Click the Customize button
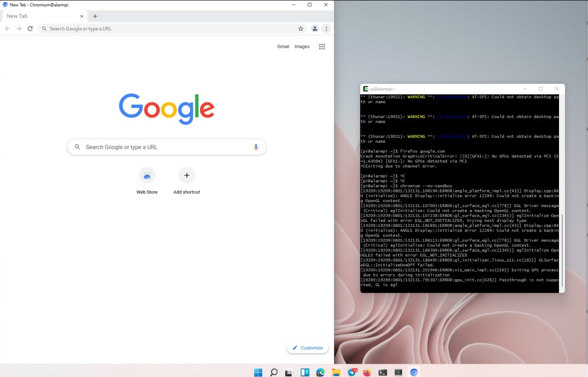The width and height of the screenshot is (588, 377). click(x=307, y=348)
